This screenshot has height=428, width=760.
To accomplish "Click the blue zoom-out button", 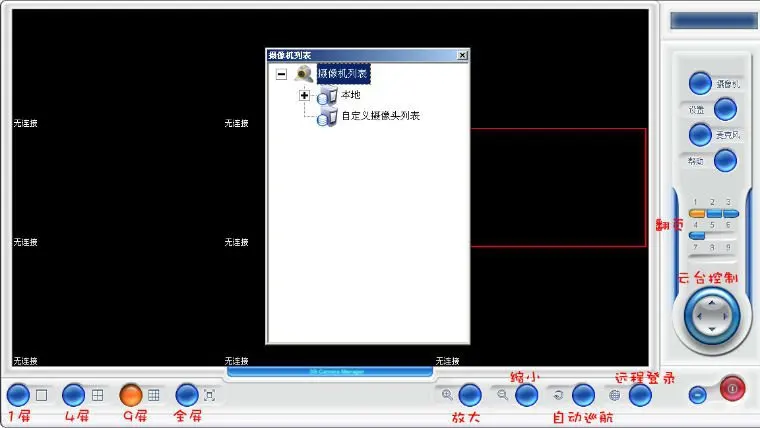I will (526, 395).
